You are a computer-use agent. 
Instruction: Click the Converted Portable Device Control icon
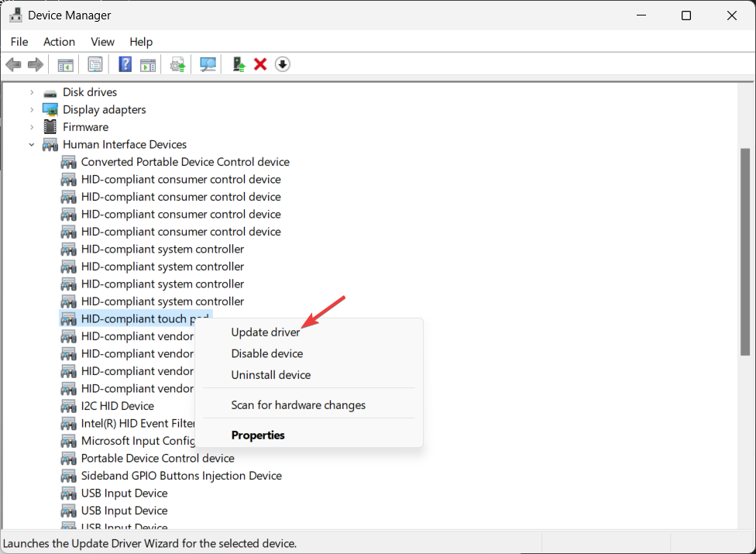68,162
